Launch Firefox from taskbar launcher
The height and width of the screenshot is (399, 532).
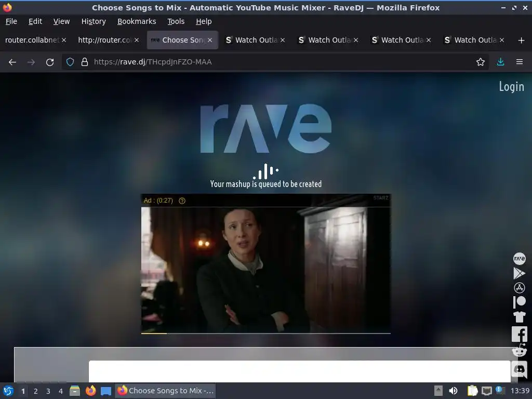point(90,391)
